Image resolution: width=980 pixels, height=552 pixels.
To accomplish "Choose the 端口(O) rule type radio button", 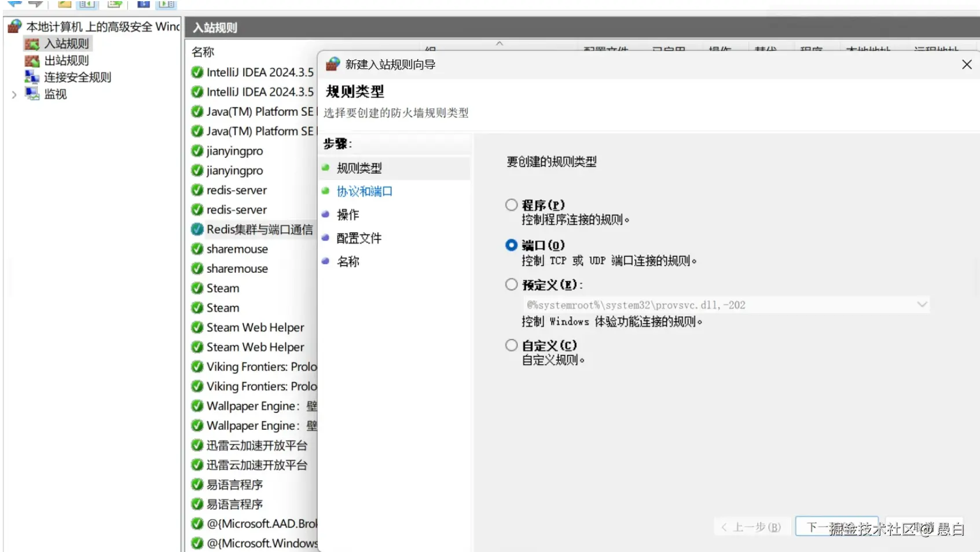I will click(511, 245).
